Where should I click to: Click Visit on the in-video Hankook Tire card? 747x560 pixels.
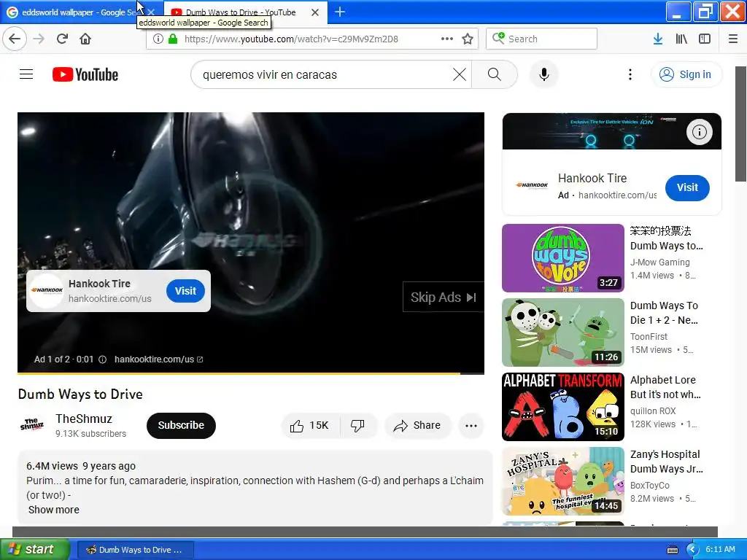point(185,291)
